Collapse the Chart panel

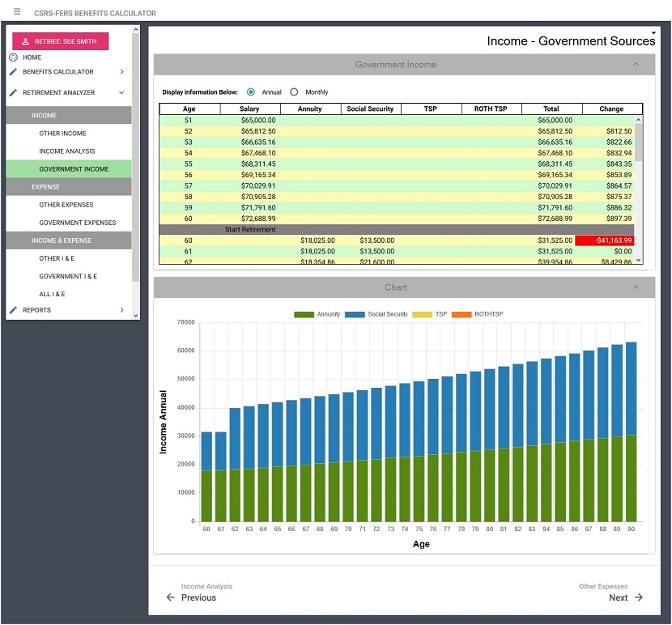point(636,287)
